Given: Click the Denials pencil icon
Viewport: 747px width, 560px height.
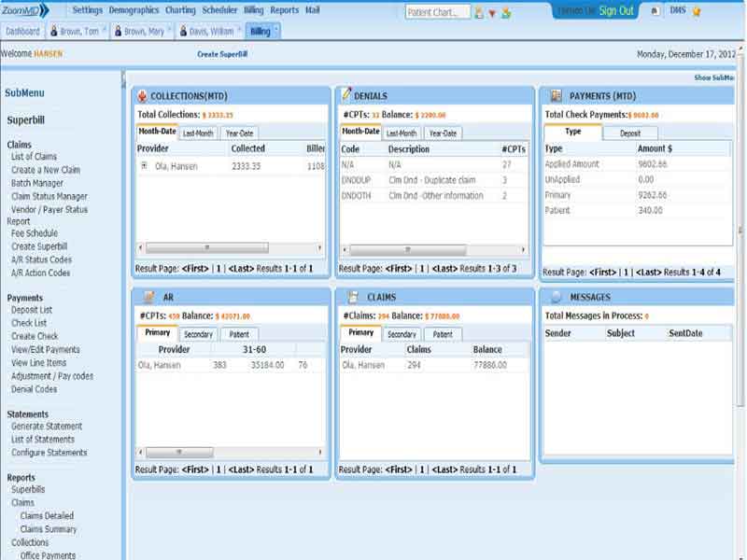Looking at the screenshot, I should 346,94.
